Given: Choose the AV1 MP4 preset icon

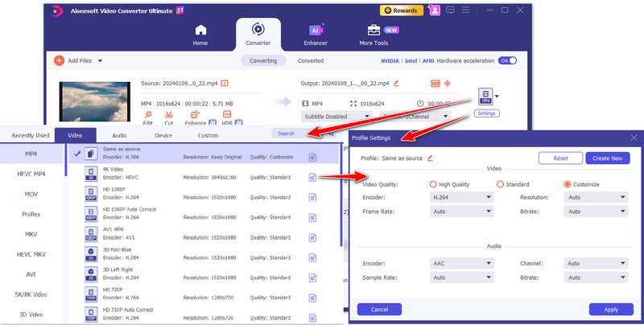Looking at the screenshot, I should coord(91,234).
